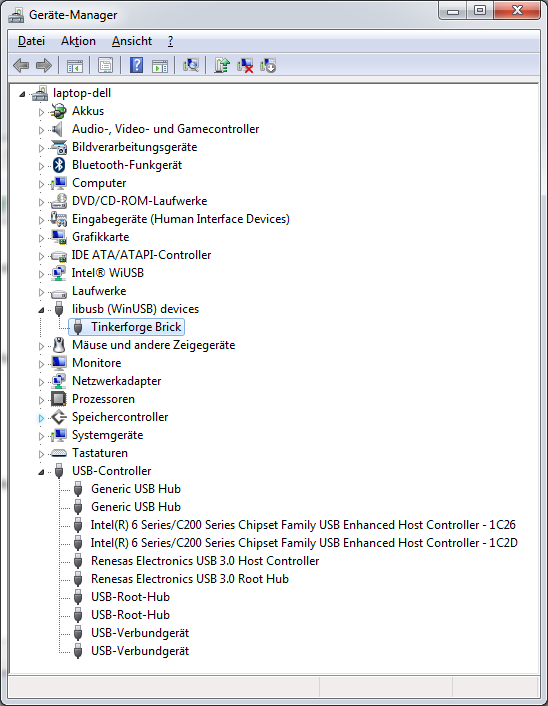Screen dimensions: 548x706
Task: Select the Tinkerforge Brick device
Action: pos(136,327)
